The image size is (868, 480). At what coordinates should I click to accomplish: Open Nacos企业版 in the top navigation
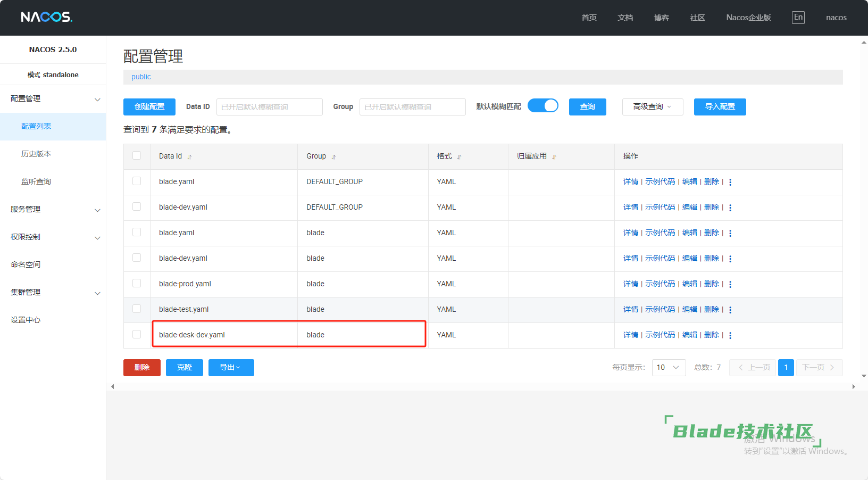pos(748,18)
